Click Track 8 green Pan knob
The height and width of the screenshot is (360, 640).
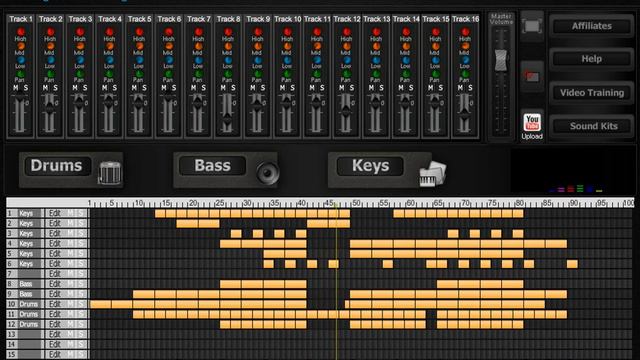point(228,74)
